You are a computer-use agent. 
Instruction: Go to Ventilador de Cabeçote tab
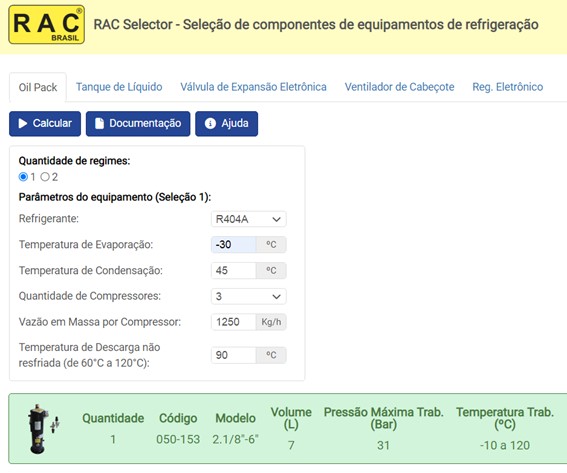point(400,87)
